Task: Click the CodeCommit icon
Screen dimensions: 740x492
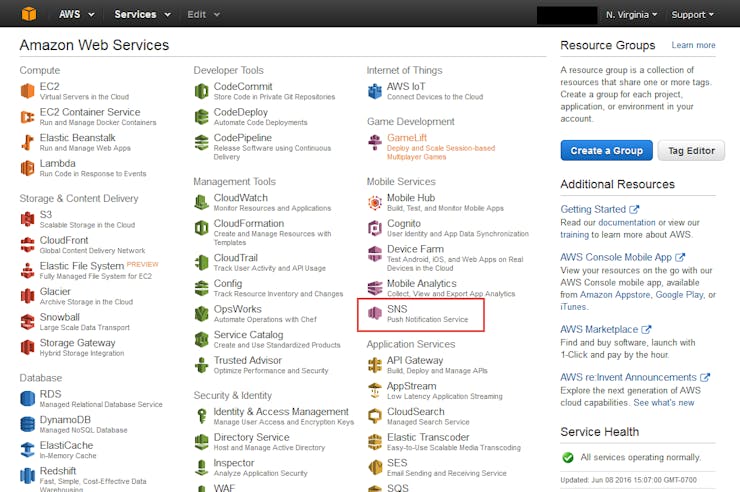Action: 202,91
